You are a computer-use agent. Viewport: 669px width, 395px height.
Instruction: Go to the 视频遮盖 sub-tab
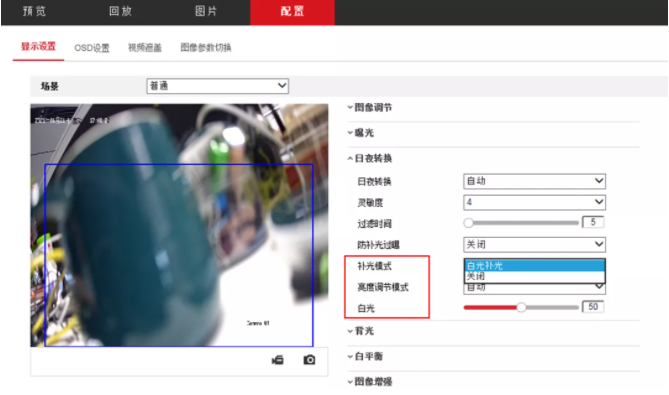tap(145, 48)
